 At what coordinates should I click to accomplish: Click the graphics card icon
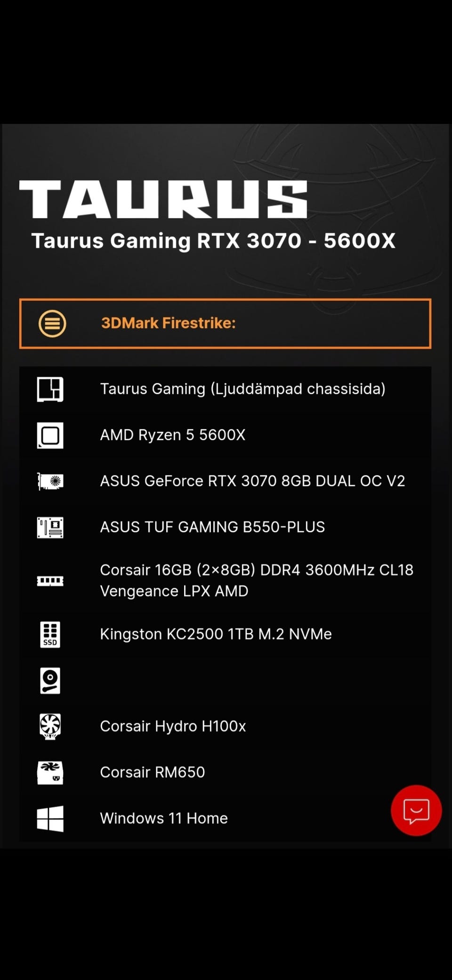click(50, 481)
